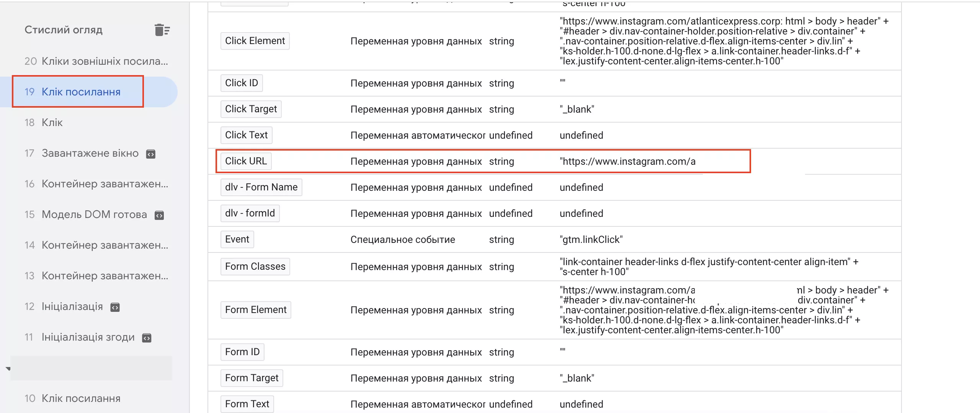Viewport: 980px width, 413px height.
Task: Select the Стислий огляд summary heading
Action: pyautogui.click(x=64, y=30)
